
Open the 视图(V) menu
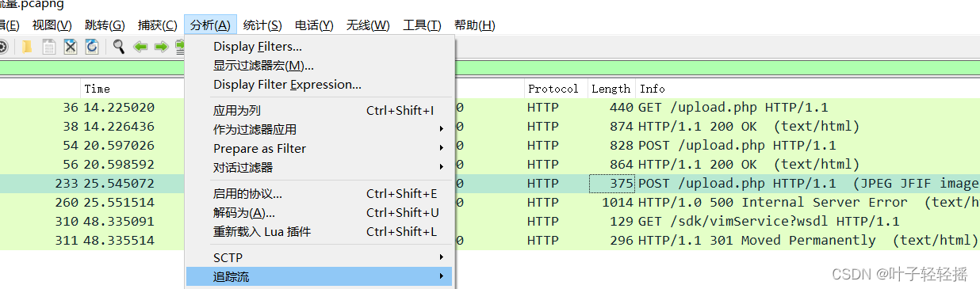[52, 25]
